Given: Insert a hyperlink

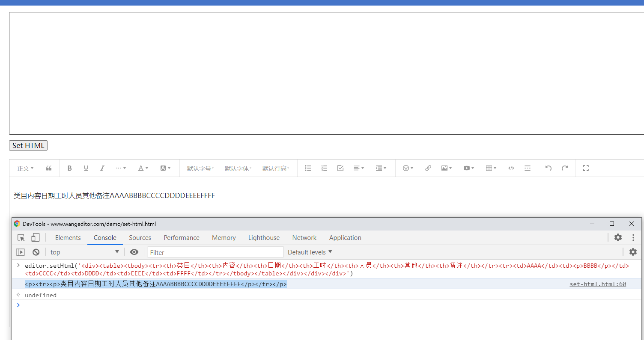Looking at the screenshot, I should click(428, 168).
